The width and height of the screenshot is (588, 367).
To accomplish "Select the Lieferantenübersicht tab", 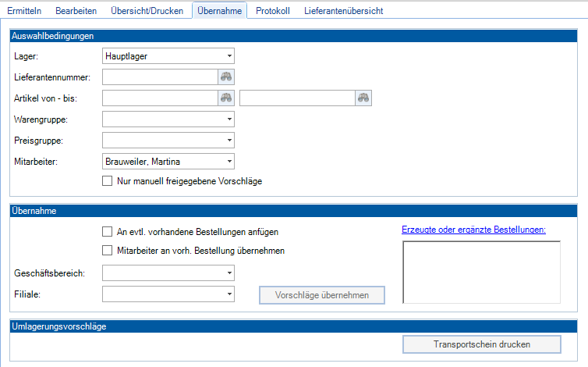I will [x=343, y=11].
